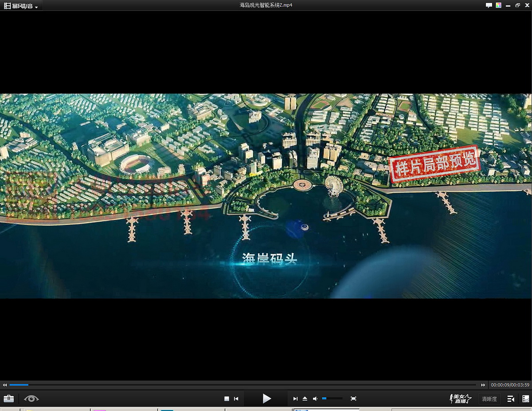The height and width of the screenshot is (411, 532).
Task: Open the video camera panel icon
Action: [511, 399]
